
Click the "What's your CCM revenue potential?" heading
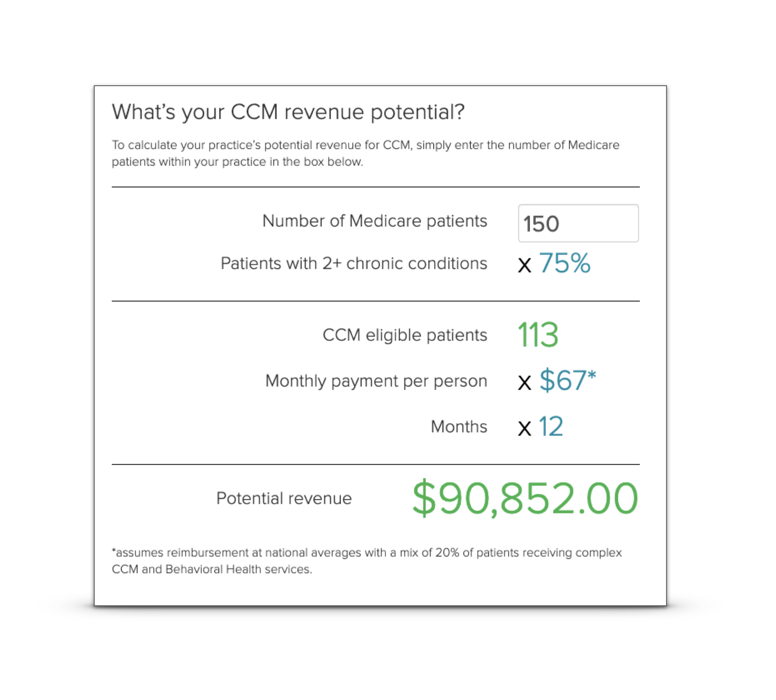coord(288,112)
